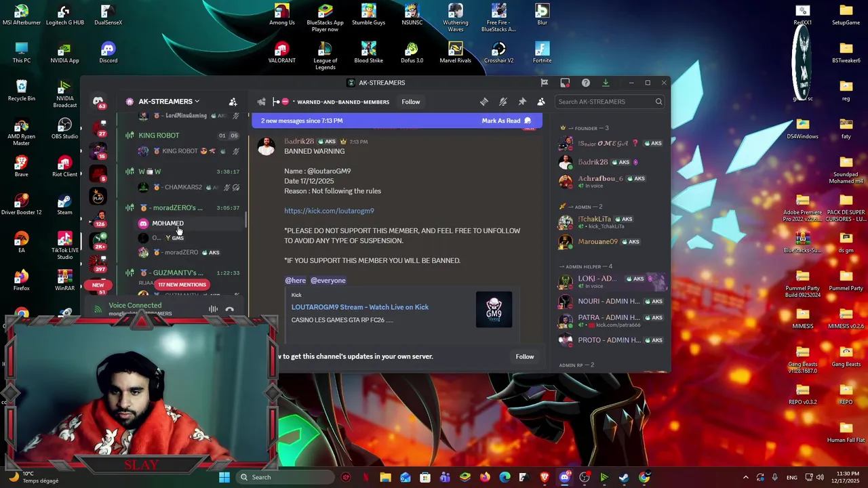Open the Fortnite desktop shortcut
868x488 pixels.
click(x=542, y=53)
